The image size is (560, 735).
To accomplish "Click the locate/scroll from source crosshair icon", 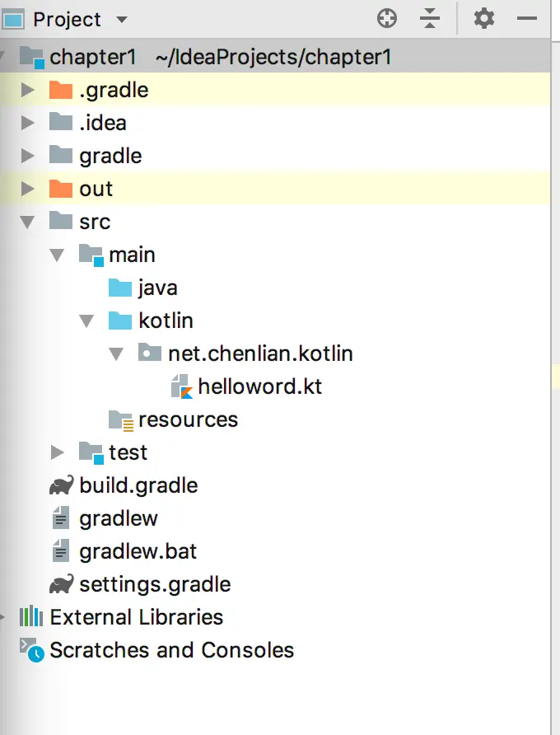I will (386, 19).
